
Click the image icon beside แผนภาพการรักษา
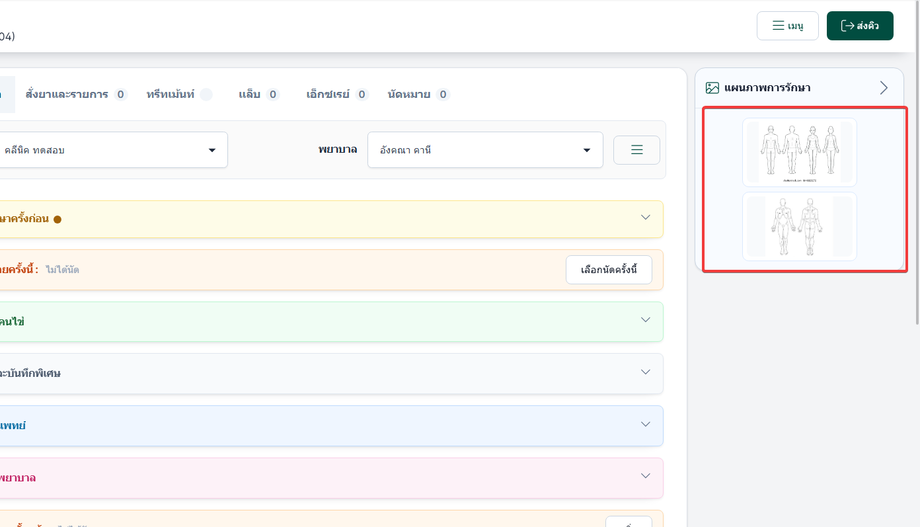pyautogui.click(x=712, y=88)
